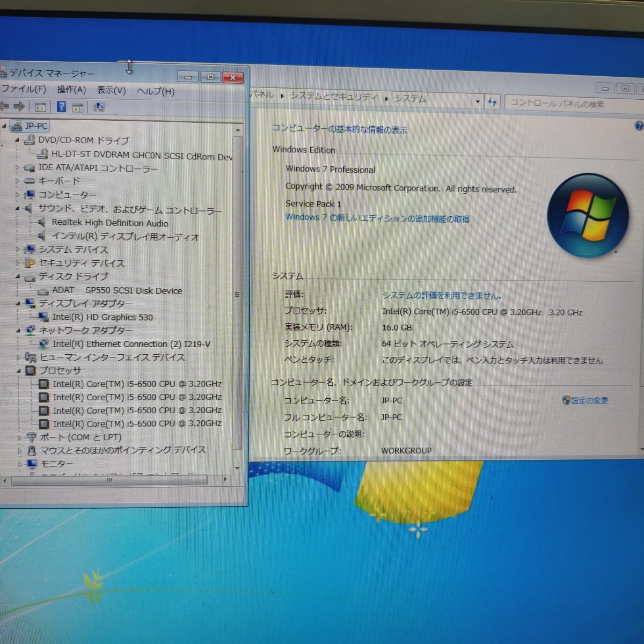Expand the モニター node
Image resolution: width=644 pixels, height=644 pixels.
(20, 464)
